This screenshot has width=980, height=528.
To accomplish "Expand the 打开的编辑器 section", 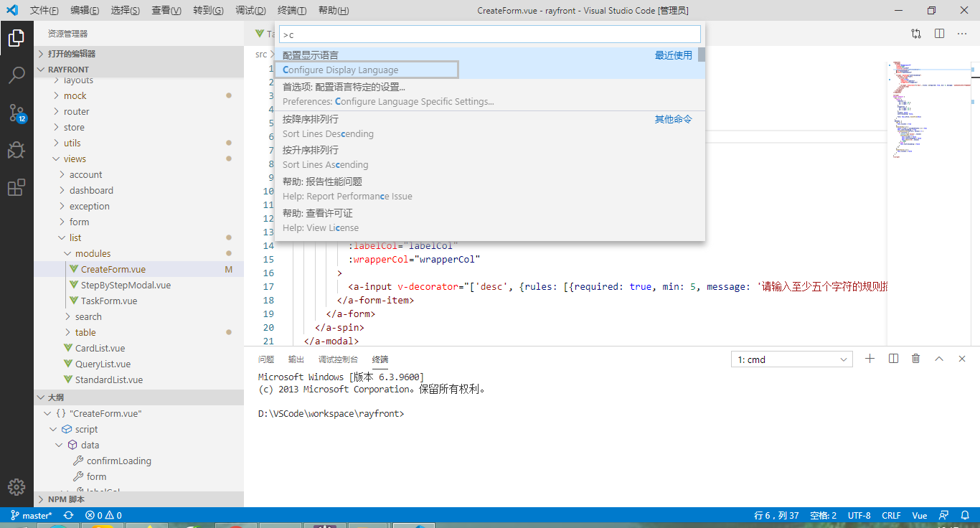I will (138, 54).
